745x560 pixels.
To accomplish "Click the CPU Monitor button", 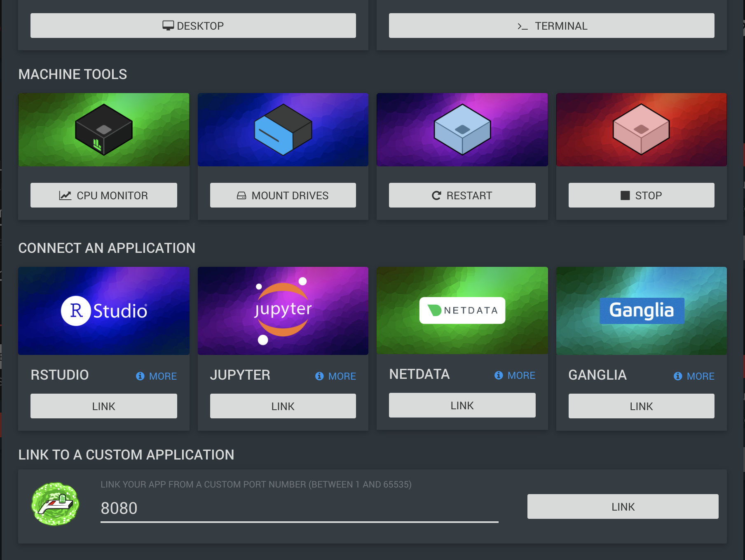I will click(104, 195).
